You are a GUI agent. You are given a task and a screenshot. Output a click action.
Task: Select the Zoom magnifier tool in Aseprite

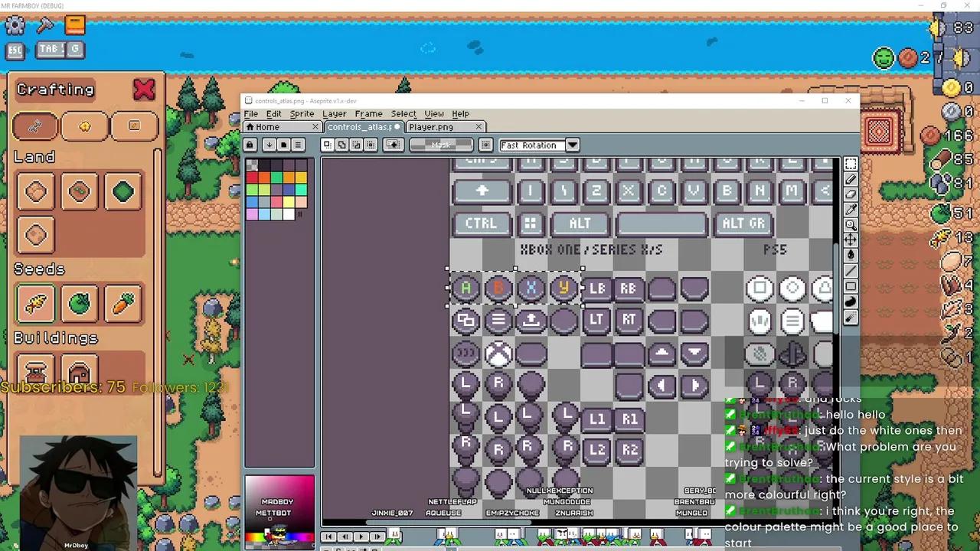(x=851, y=225)
